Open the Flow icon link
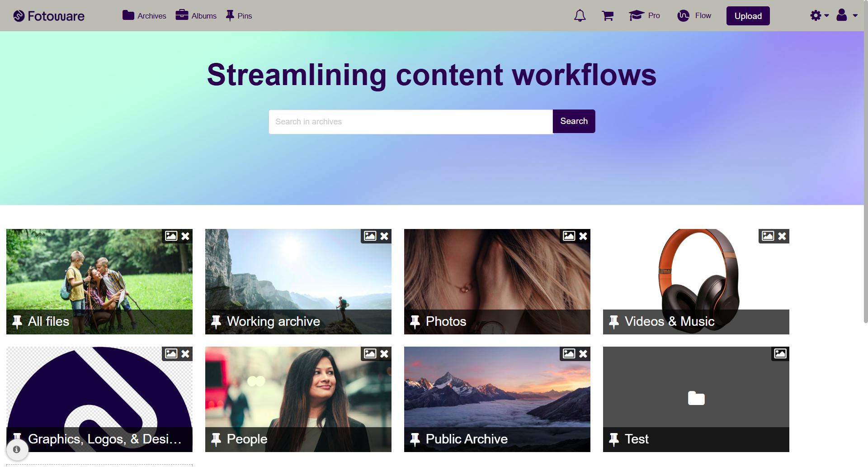The image size is (868, 467). [694, 16]
